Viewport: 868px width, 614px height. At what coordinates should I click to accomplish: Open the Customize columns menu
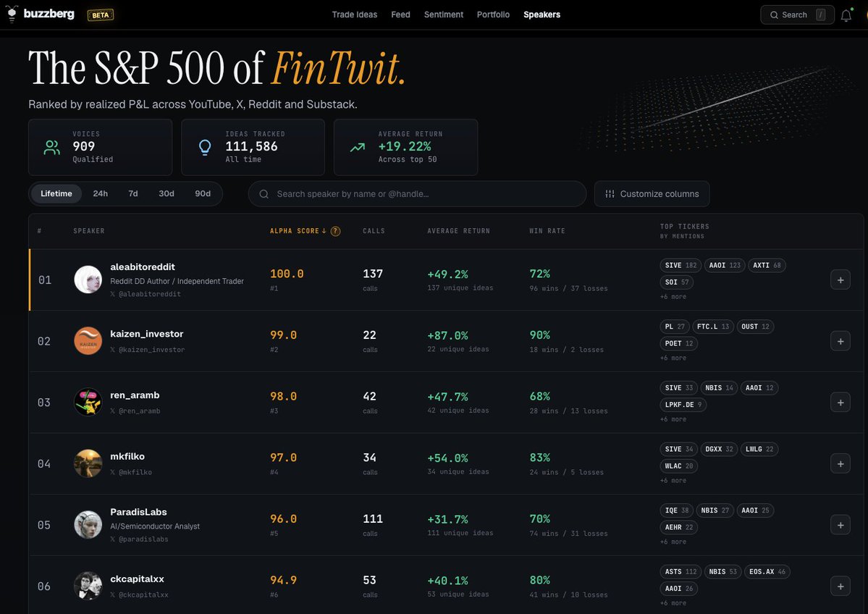pyautogui.click(x=652, y=194)
